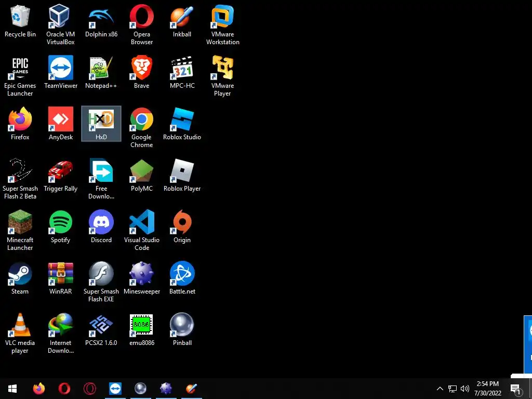Click the Minesweeper desktop icon
The image size is (532, 399).
pyautogui.click(x=141, y=278)
